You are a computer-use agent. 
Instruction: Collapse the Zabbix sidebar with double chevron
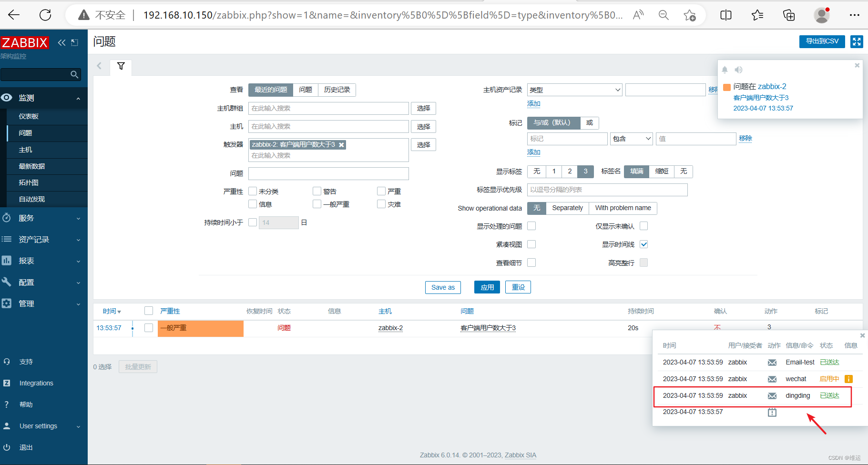pos(61,42)
